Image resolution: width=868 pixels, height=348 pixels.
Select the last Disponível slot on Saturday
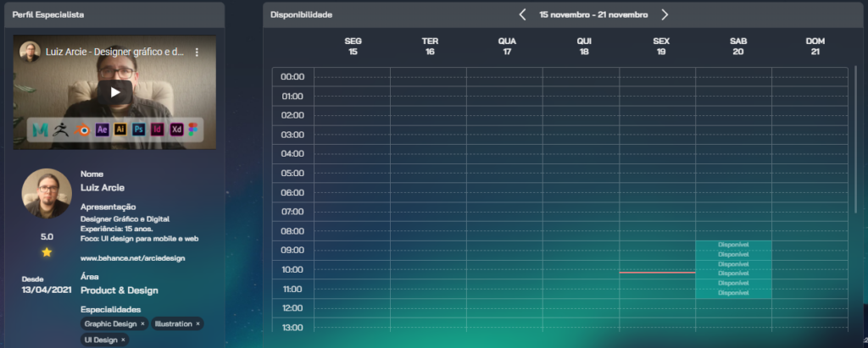pos(733,293)
